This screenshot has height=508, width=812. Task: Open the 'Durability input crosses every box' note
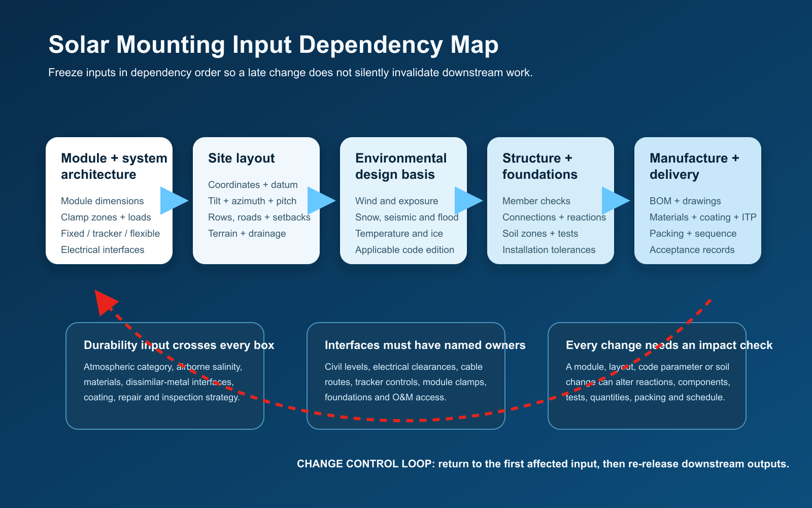coord(165,376)
